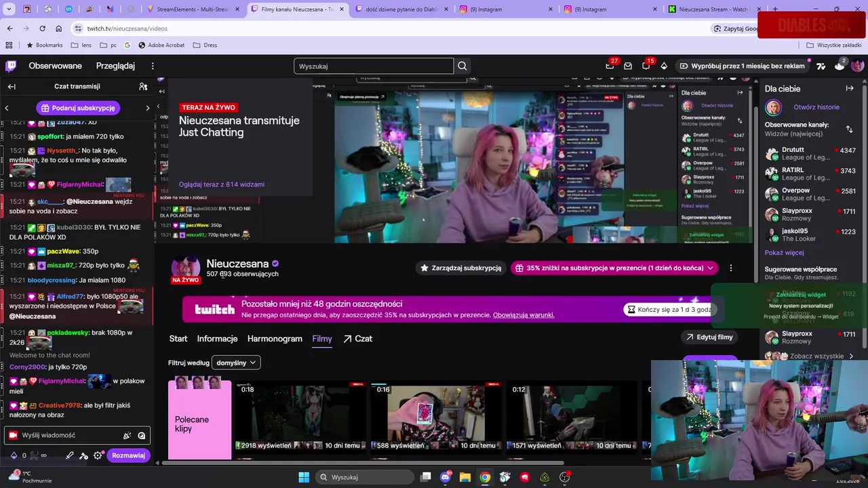Viewport: 868px width, 488px height.
Task: Open the clip thumbnail with 0:16 duration
Action: (436, 417)
